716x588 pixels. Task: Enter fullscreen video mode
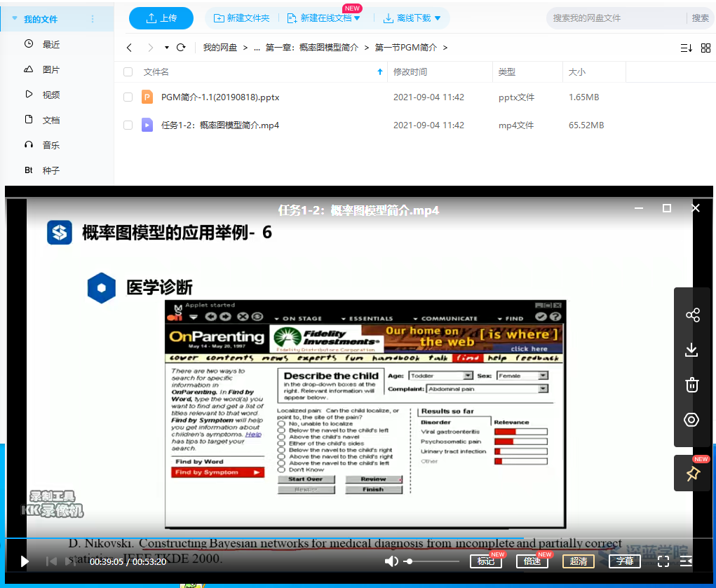(663, 561)
